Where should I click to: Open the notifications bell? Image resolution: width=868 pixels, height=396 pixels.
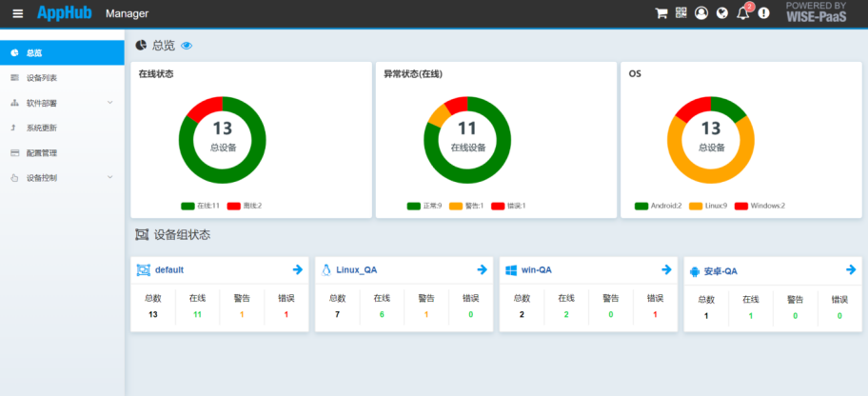point(743,13)
